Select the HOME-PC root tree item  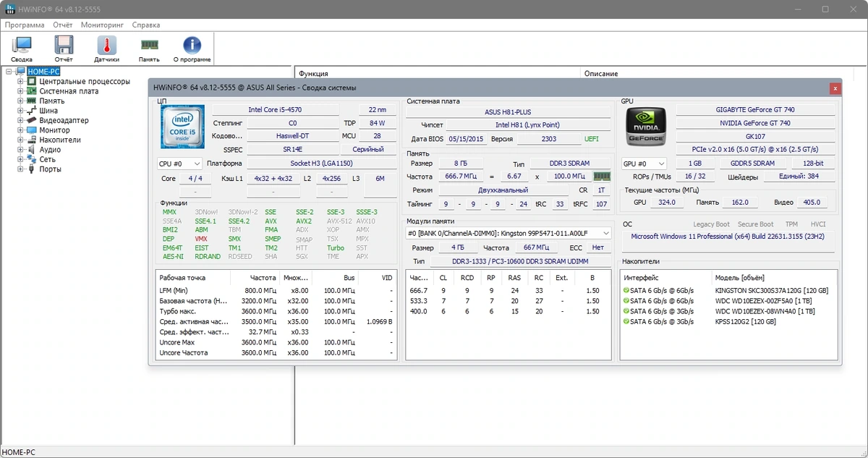point(43,72)
